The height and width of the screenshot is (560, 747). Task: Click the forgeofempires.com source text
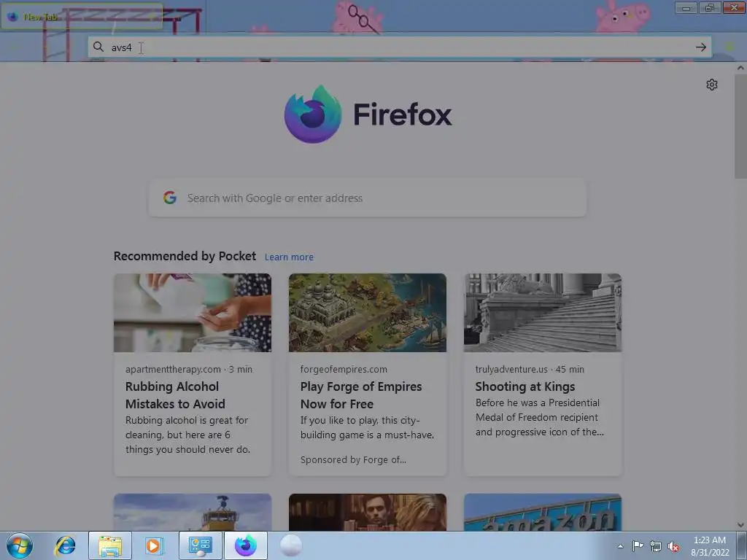pyautogui.click(x=344, y=369)
